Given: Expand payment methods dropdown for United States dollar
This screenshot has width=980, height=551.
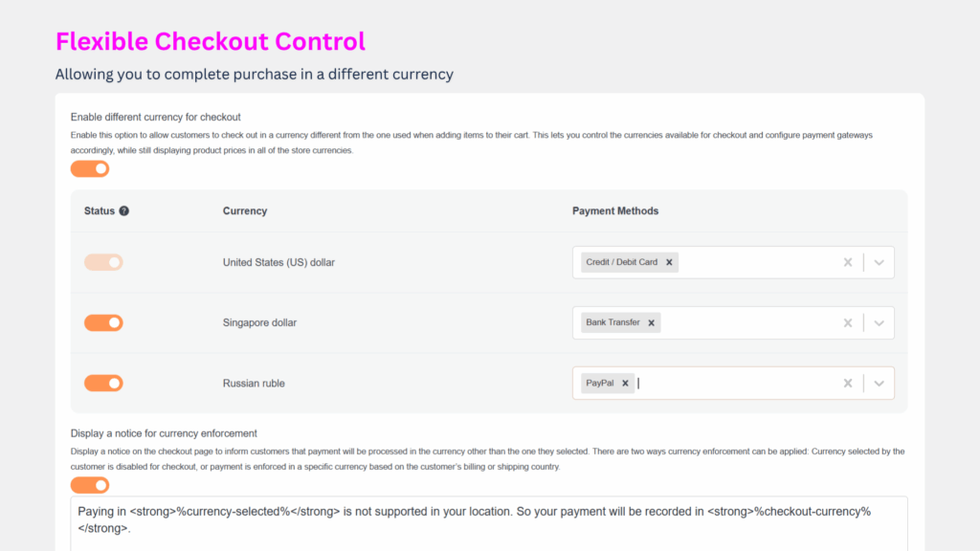Looking at the screenshot, I should pos(880,261).
